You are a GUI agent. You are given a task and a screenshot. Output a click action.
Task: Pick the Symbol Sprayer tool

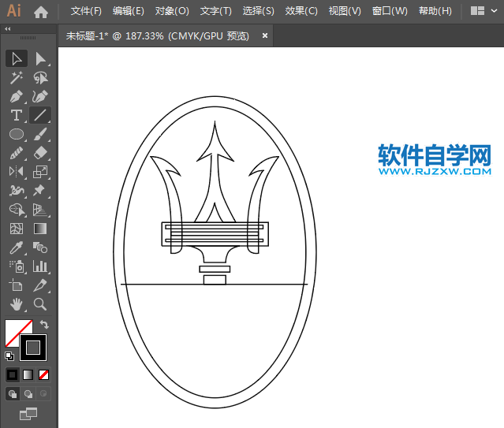pyautogui.click(x=17, y=266)
